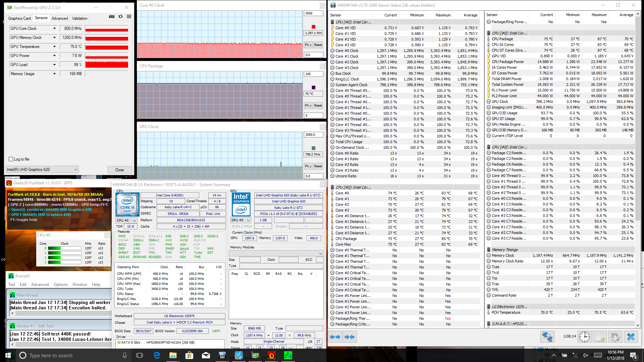This screenshot has width=644, height=362.
Task: Open the Memory Modules dropdown
Action: (x=276, y=253)
